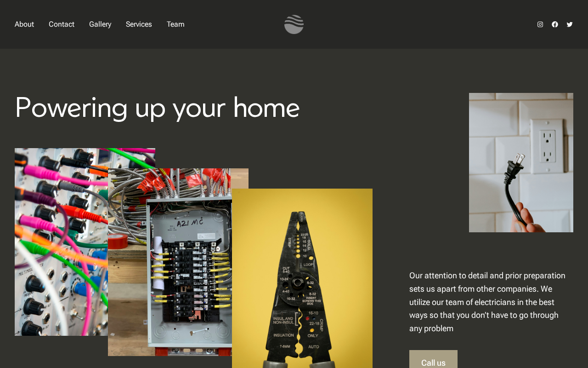Open the Instagram profile icon
Image resolution: width=588 pixels, height=368 pixels.
(540, 24)
